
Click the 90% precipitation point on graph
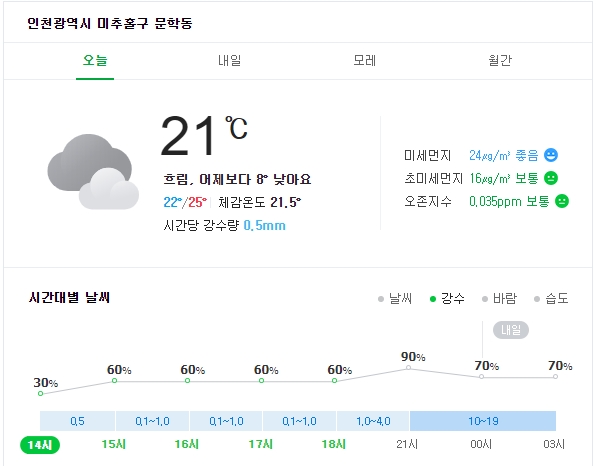tap(408, 367)
